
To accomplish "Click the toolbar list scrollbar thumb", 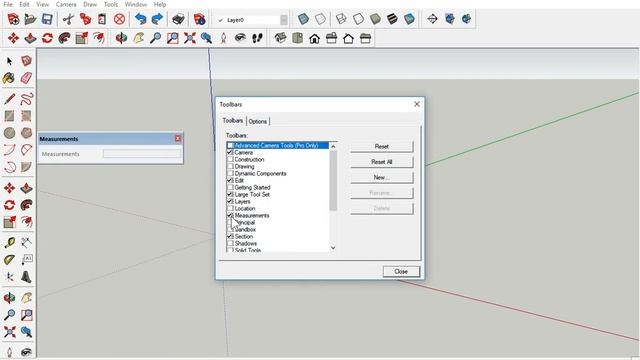I will click(x=333, y=180).
